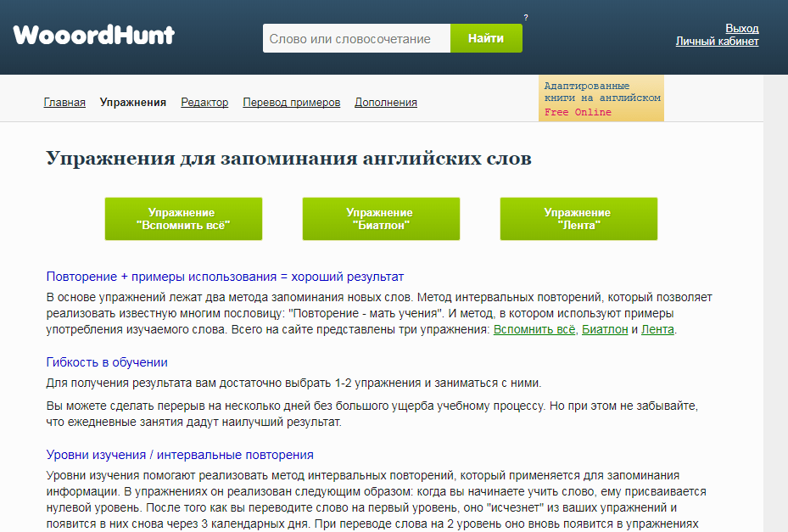
Task: Open the Free Online adapted books banner
Action: [x=576, y=111]
